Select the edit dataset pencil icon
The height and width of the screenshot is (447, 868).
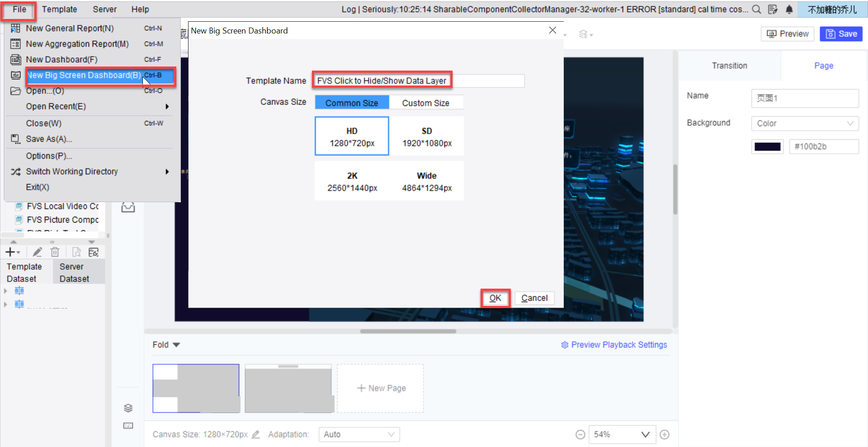[37, 252]
